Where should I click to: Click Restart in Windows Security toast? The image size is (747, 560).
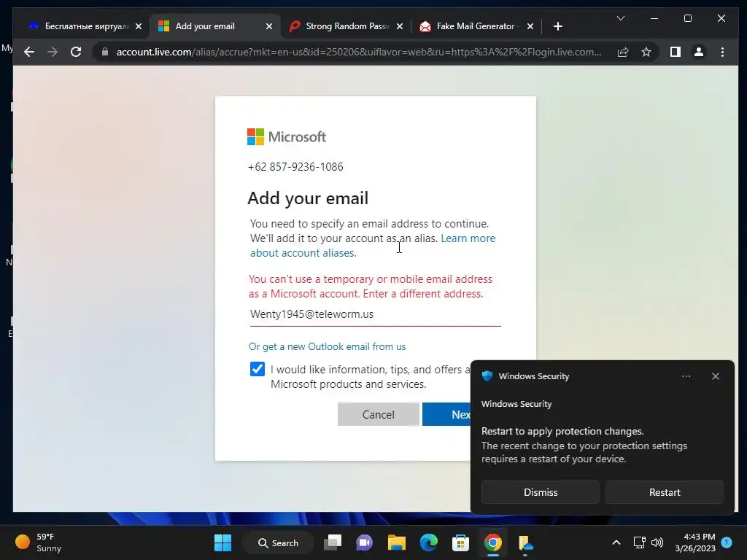(665, 492)
